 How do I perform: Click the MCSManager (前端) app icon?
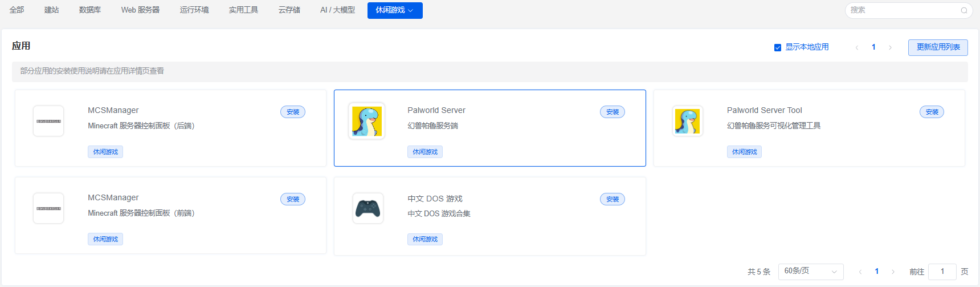click(x=48, y=208)
